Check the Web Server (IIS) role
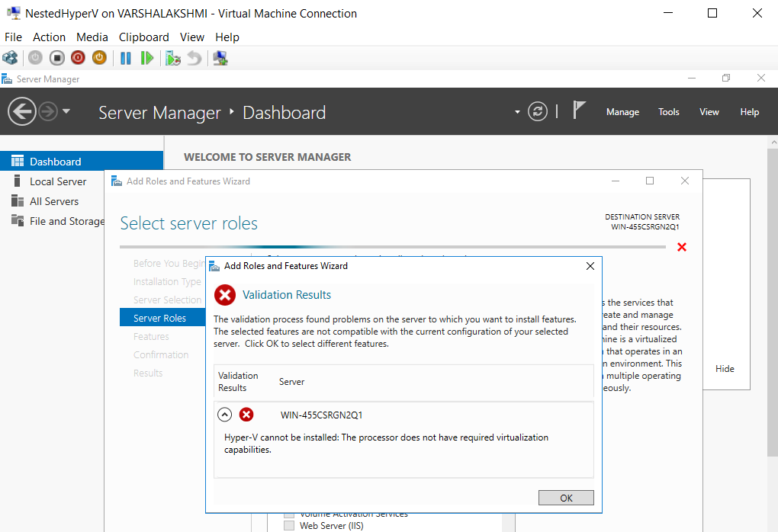Image resolution: width=778 pixels, height=532 pixels. 289,525
